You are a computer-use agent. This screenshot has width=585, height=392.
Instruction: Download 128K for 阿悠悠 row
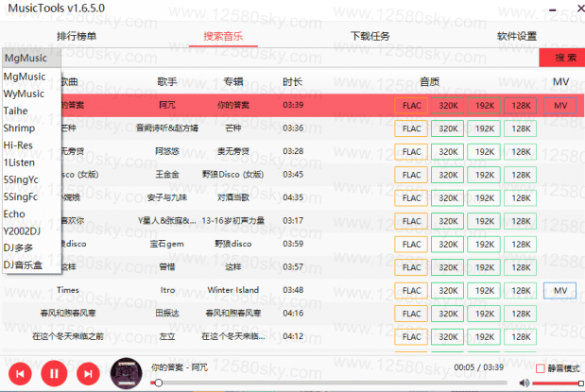(521, 152)
